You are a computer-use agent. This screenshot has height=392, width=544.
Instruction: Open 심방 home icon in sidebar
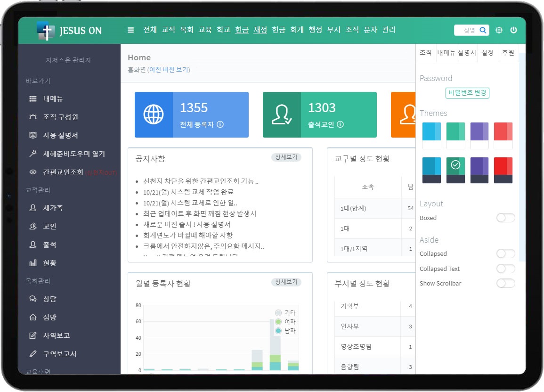click(x=33, y=317)
